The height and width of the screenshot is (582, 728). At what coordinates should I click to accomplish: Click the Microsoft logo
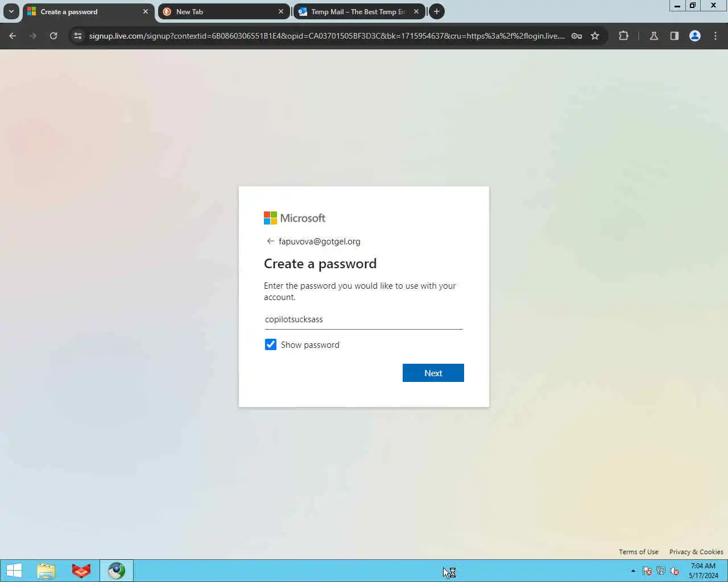295,218
